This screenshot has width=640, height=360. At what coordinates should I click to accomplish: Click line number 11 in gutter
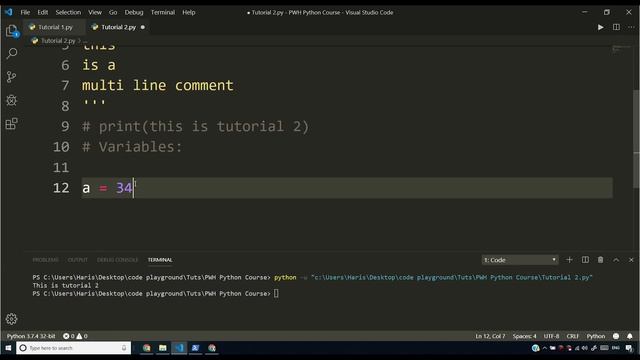tap(61, 167)
